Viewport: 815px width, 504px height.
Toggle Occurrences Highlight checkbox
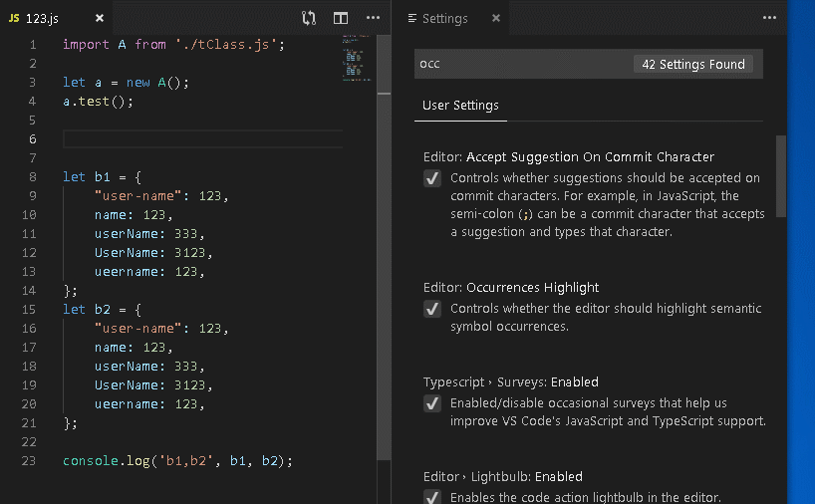click(x=432, y=309)
